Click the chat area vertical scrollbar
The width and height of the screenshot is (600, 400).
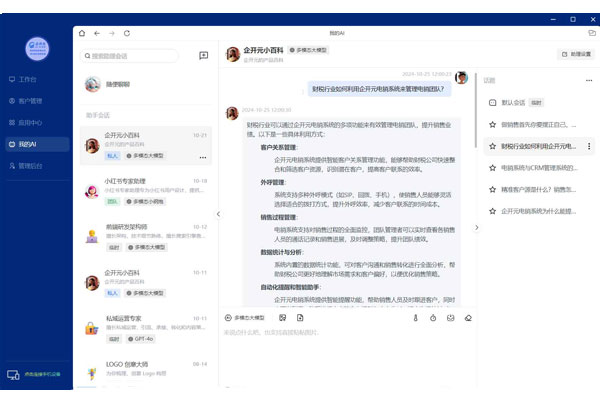476,111
